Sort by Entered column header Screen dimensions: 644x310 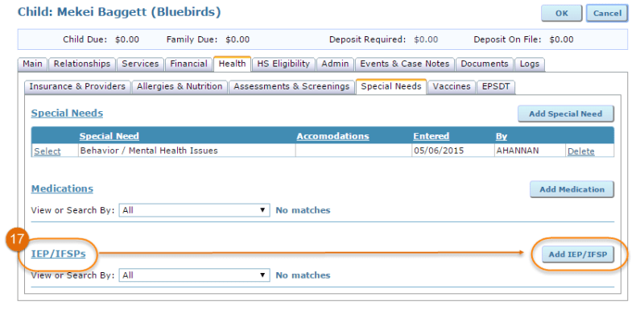tap(431, 136)
